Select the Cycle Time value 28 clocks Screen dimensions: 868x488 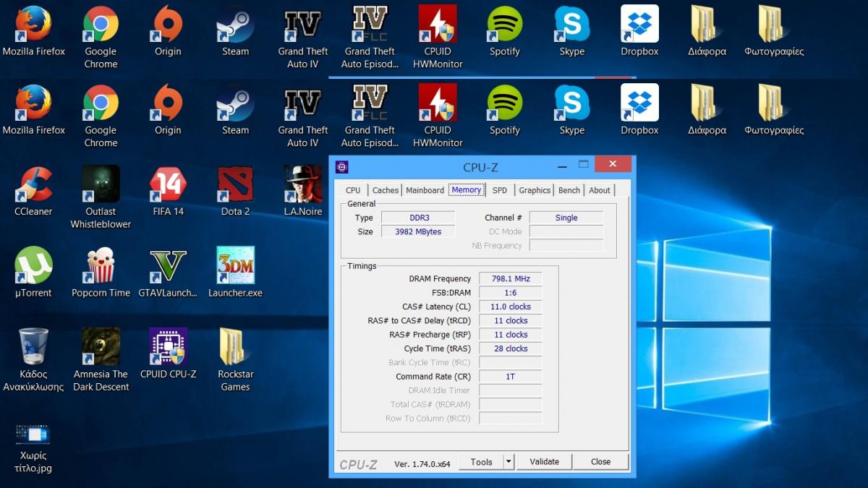click(x=510, y=348)
